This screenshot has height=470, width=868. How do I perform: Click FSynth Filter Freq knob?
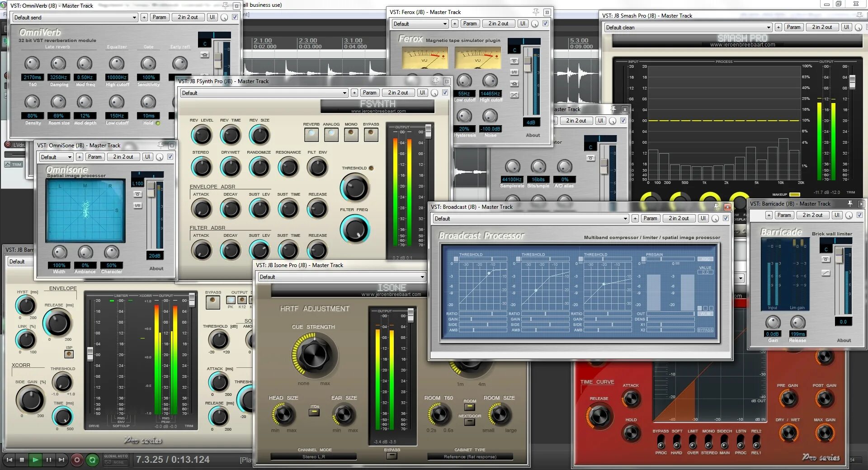(355, 229)
